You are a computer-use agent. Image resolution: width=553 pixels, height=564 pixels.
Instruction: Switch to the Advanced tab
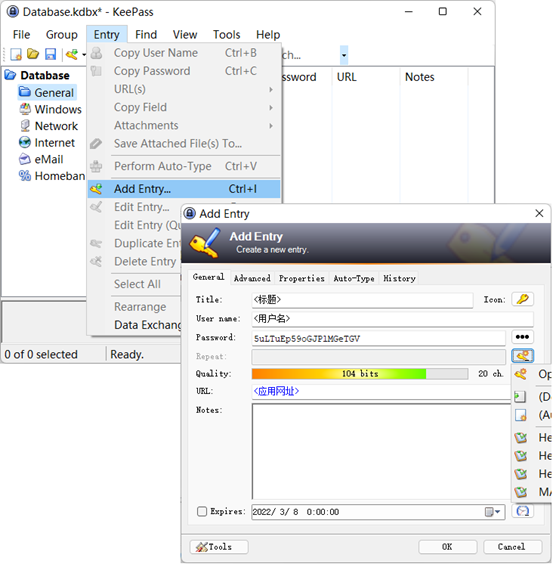coord(252,278)
